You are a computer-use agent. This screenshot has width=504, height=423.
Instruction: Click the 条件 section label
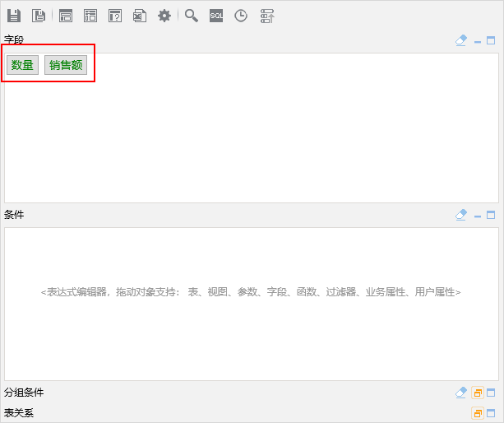point(14,215)
